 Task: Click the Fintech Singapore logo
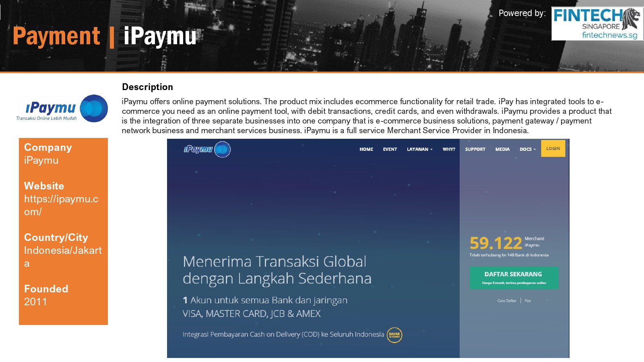597,24
